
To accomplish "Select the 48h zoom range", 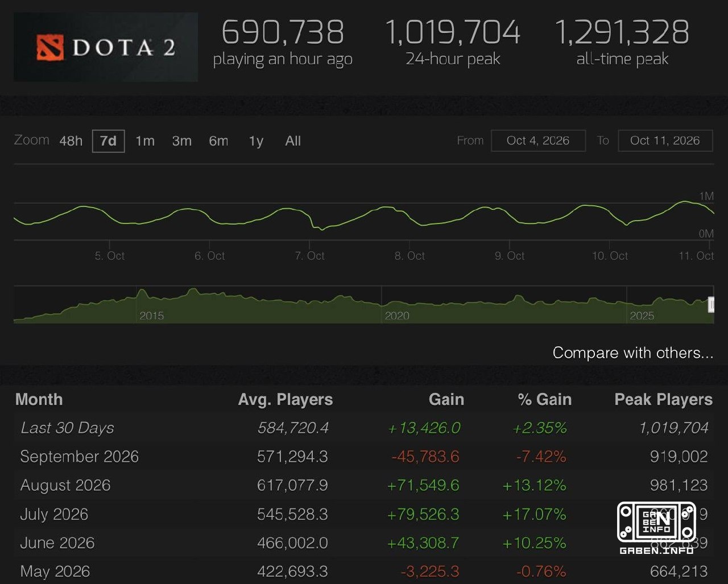I will [71, 141].
